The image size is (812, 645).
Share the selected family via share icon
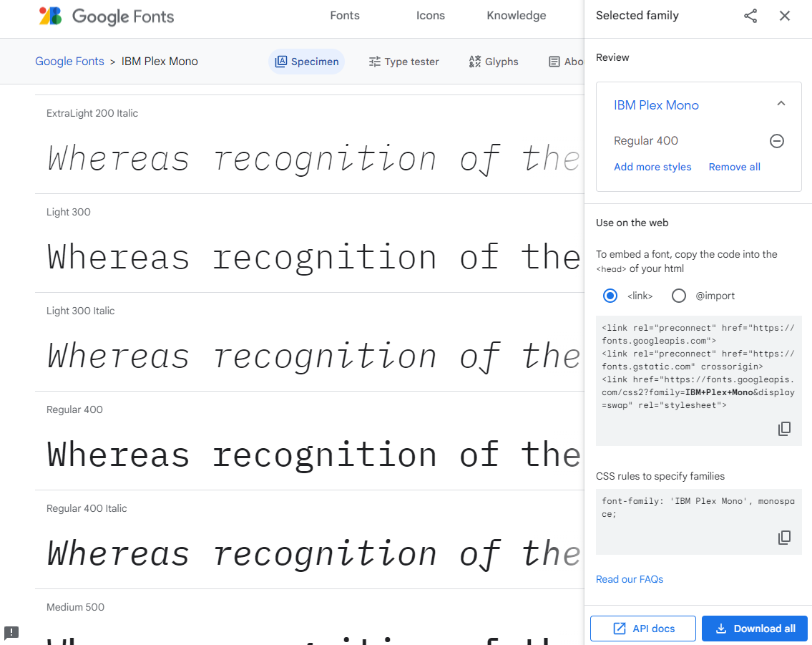pos(750,16)
